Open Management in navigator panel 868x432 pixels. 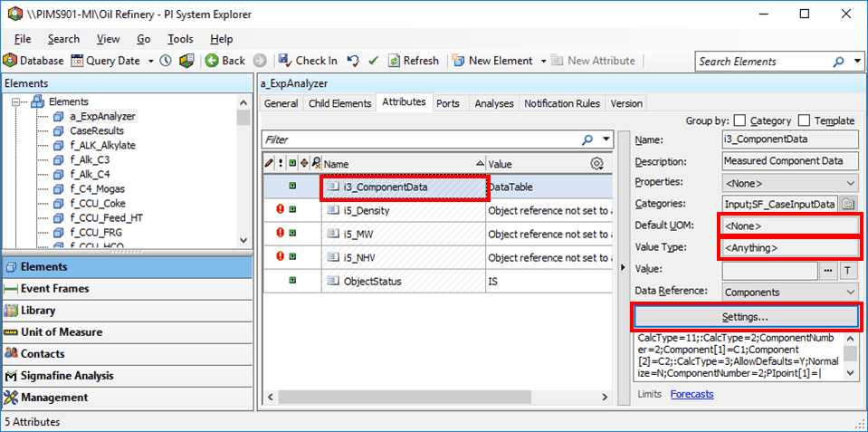128,398
